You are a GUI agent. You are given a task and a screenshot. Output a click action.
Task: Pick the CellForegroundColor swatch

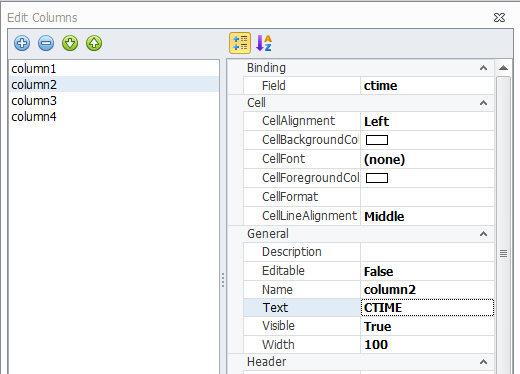(377, 178)
